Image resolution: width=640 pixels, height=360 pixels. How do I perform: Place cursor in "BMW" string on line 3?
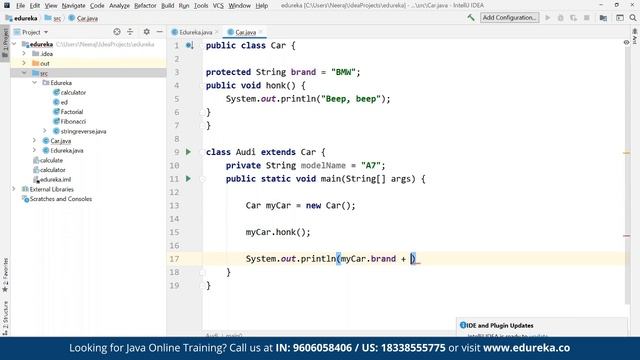(x=343, y=72)
